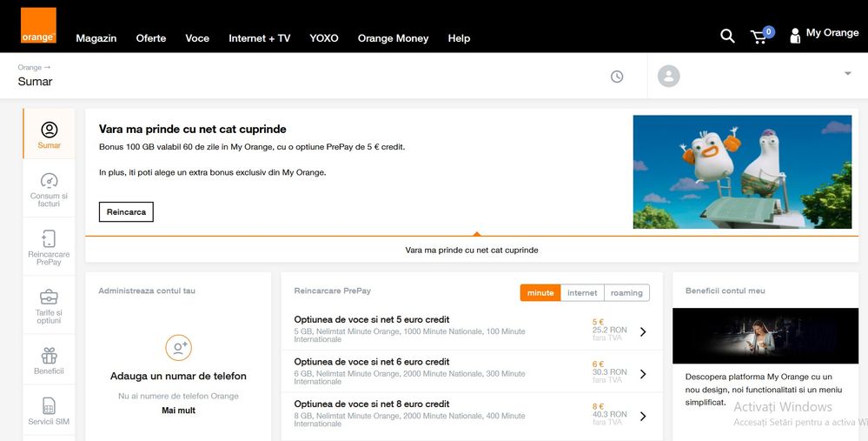The height and width of the screenshot is (441, 868).
Task: Open Beneficii gift icon in sidebar
Action: (x=49, y=356)
